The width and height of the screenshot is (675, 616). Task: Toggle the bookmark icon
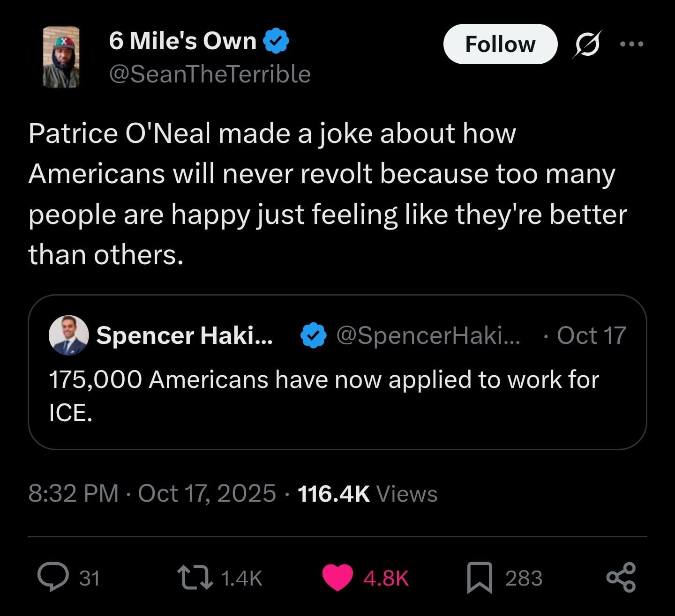tap(479, 578)
